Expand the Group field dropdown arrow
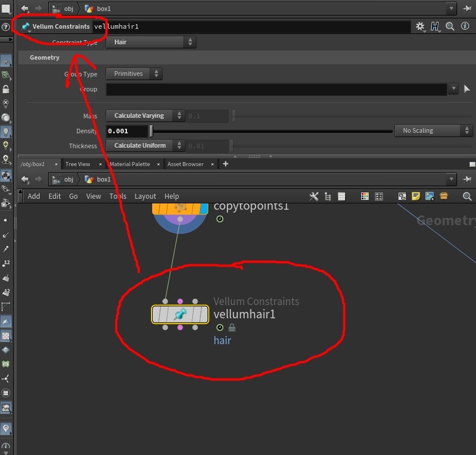Image resolution: width=476 pixels, height=455 pixels. (453, 88)
